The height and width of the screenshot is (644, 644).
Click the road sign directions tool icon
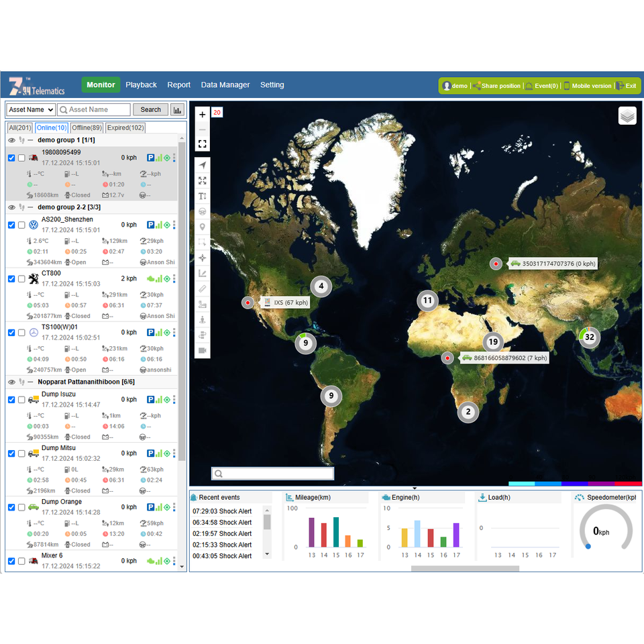(x=202, y=335)
